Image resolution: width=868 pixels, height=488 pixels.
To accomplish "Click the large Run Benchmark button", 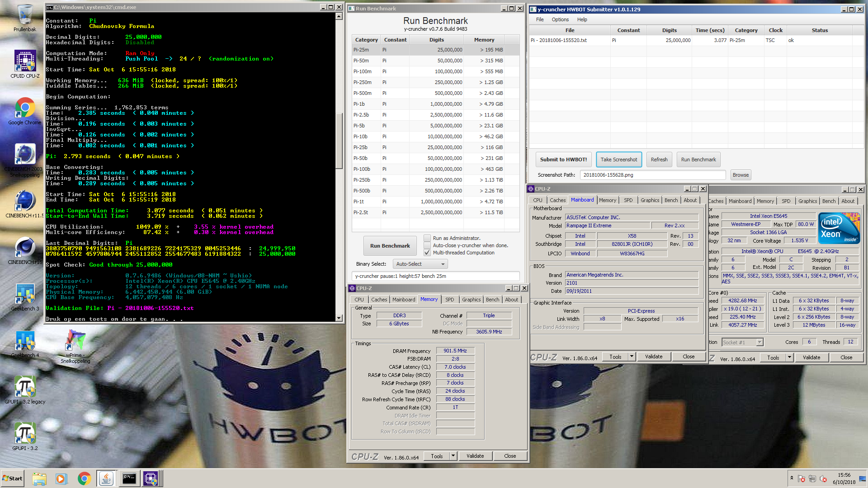I will (390, 246).
